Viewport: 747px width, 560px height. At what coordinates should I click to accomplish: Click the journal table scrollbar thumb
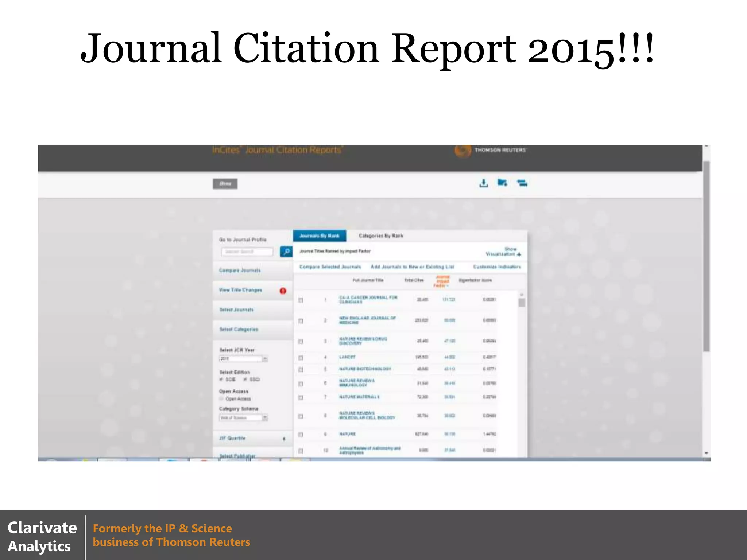tap(522, 303)
